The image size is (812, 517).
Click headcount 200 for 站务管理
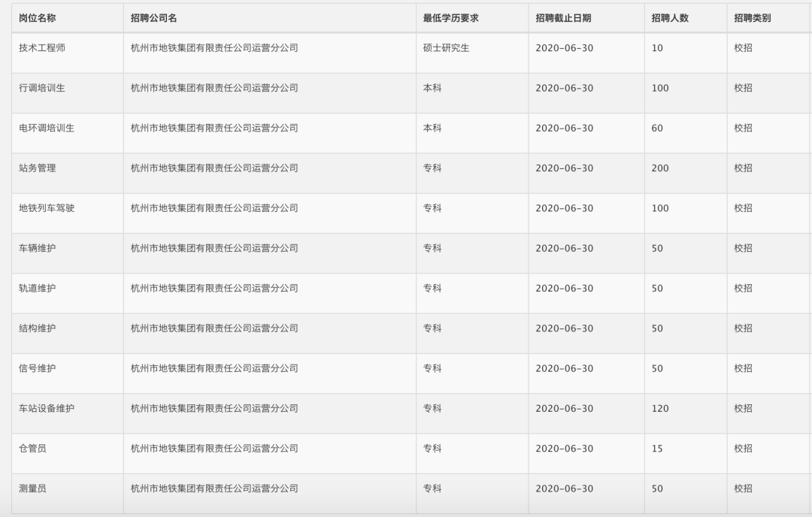(660, 168)
